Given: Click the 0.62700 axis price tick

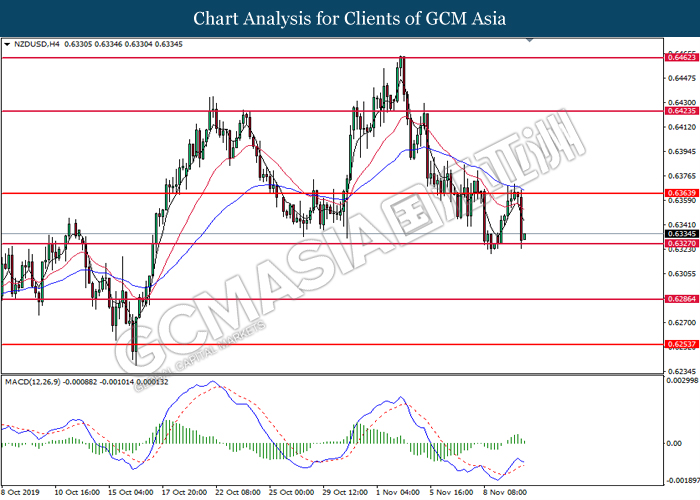Looking at the screenshot, I should click(682, 322).
